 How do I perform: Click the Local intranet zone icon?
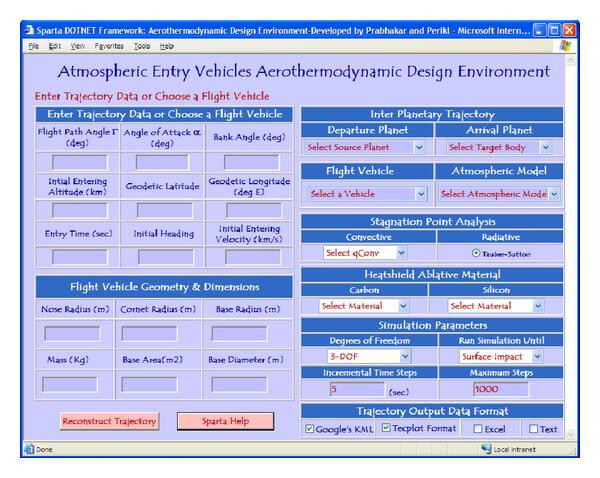coord(486,449)
